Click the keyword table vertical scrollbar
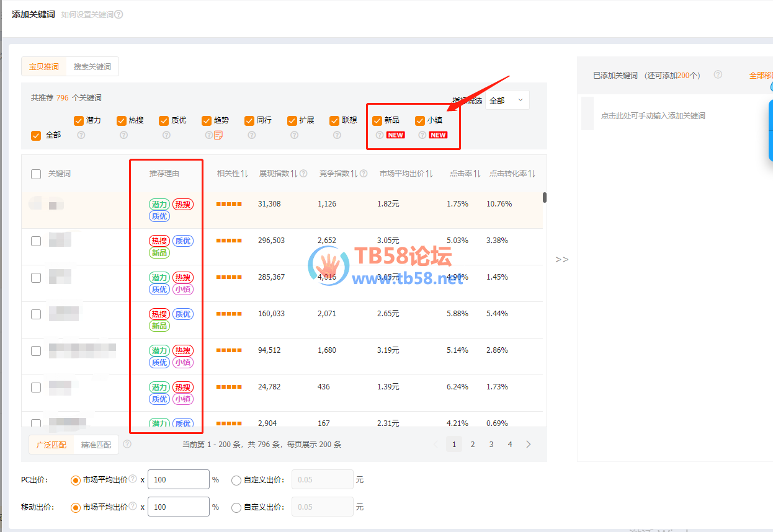The image size is (773, 532). point(545,197)
